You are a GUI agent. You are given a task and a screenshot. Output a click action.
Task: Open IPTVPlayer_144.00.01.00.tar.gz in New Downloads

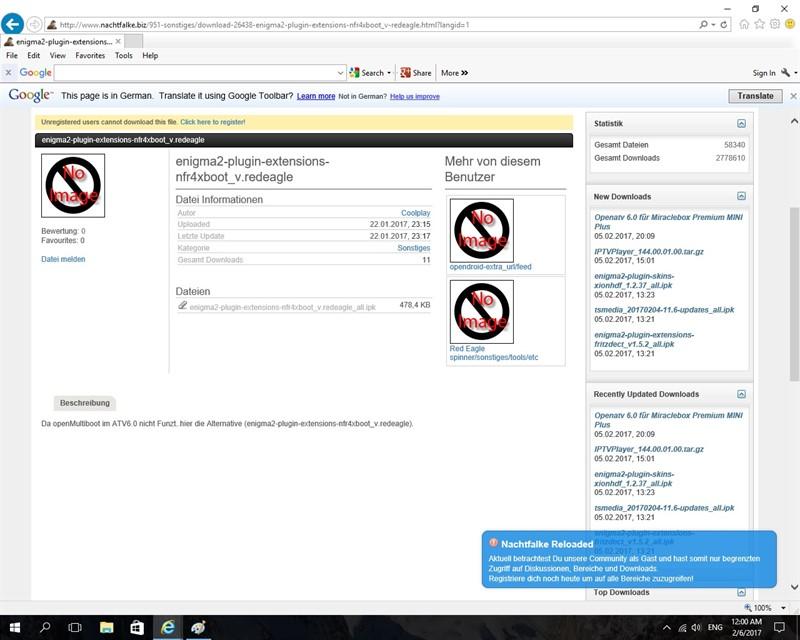point(648,252)
